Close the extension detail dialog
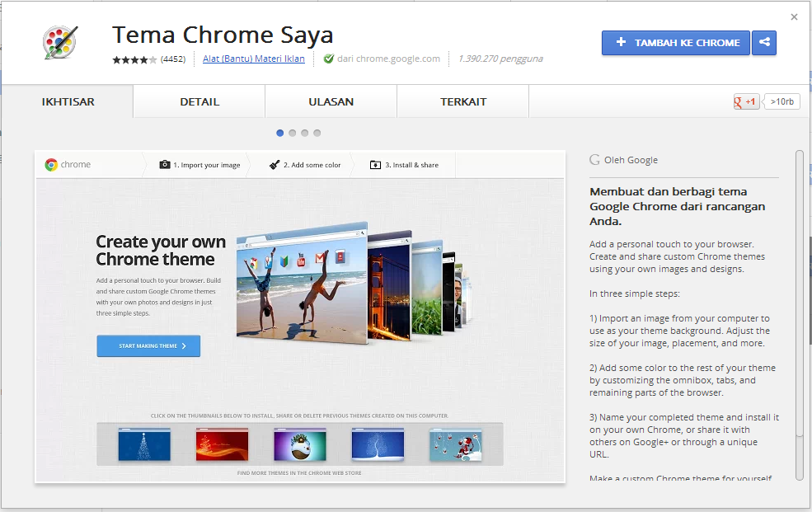 coord(794,17)
